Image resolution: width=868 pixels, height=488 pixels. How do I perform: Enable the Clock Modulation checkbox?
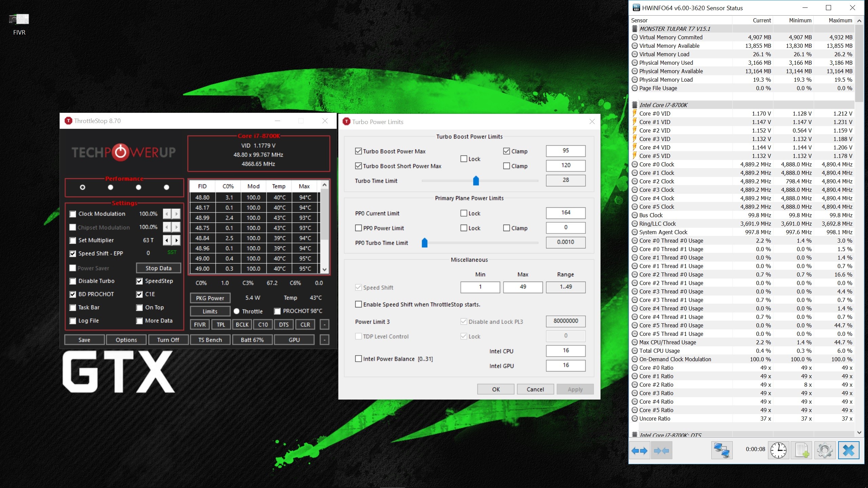tap(73, 214)
